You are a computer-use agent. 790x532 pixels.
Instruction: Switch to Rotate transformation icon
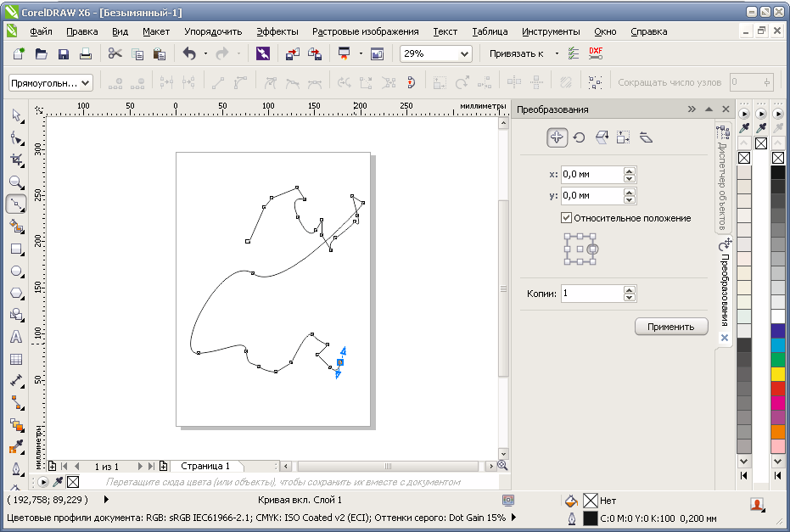[x=580, y=137]
